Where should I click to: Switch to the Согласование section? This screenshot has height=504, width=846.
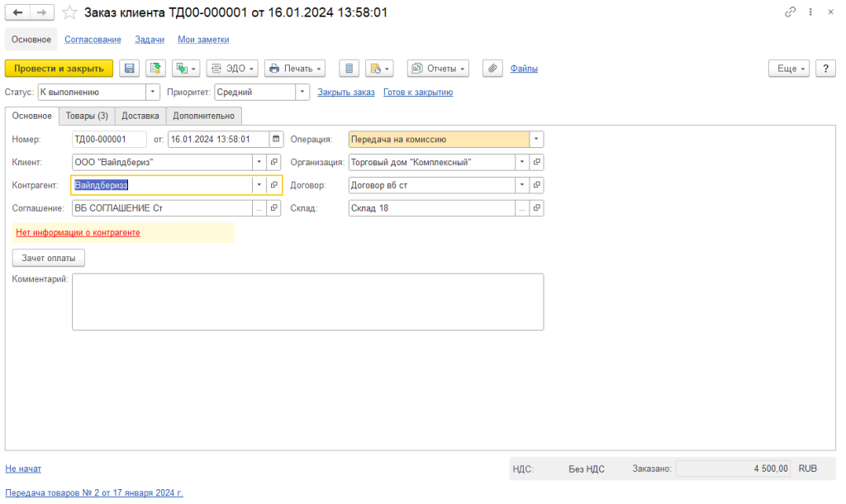[x=93, y=40]
